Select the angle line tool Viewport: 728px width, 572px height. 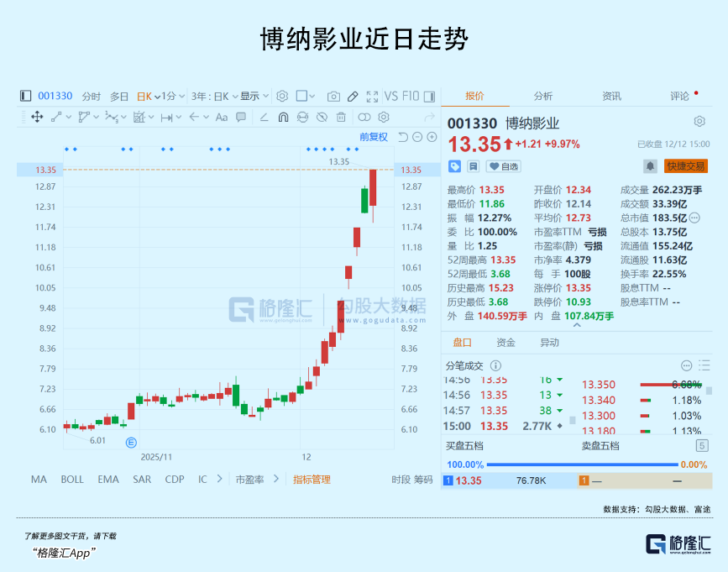(264, 117)
